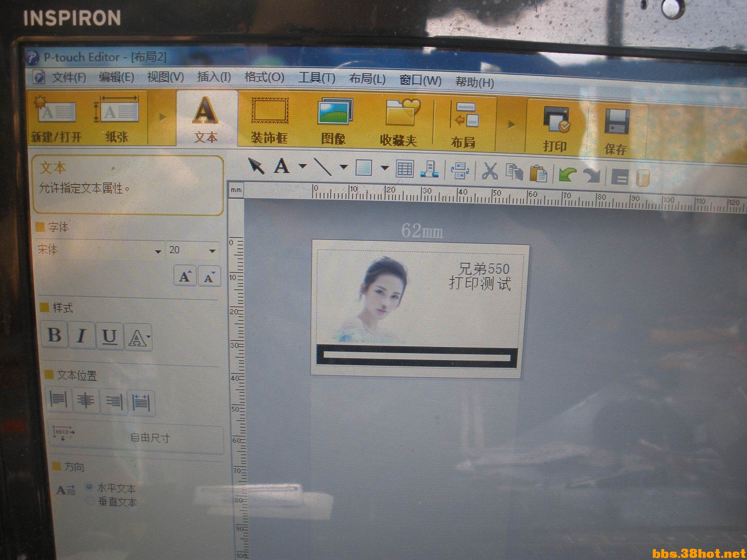The width and height of the screenshot is (747, 560).
Task: Click the arrange objects icon beside table tool
Action: click(x=429, y=170)
